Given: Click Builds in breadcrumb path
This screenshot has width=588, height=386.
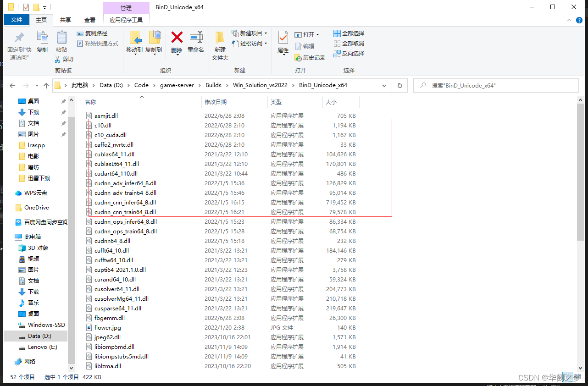Looking at the screenshot, I should click(x=213, y=85).
